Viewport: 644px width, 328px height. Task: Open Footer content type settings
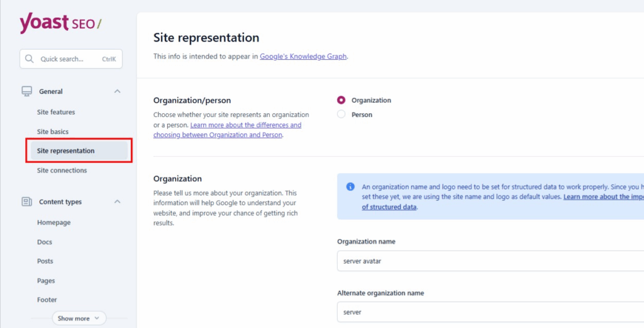(x=47, y=300)
